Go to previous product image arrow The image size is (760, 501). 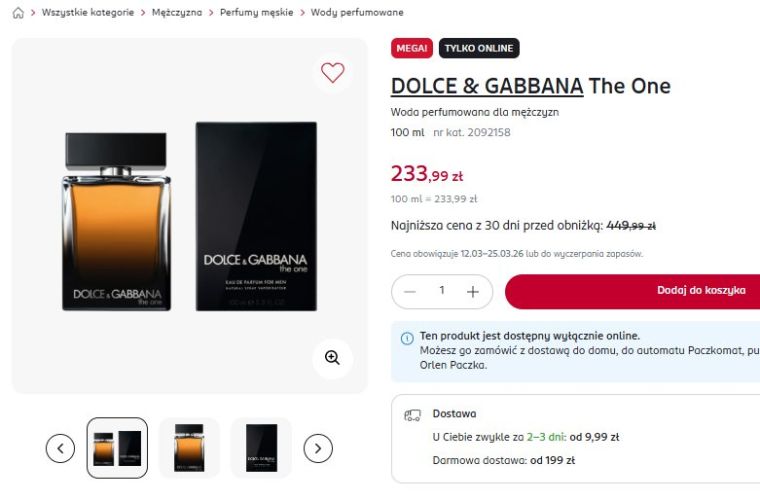click(61, 448)
